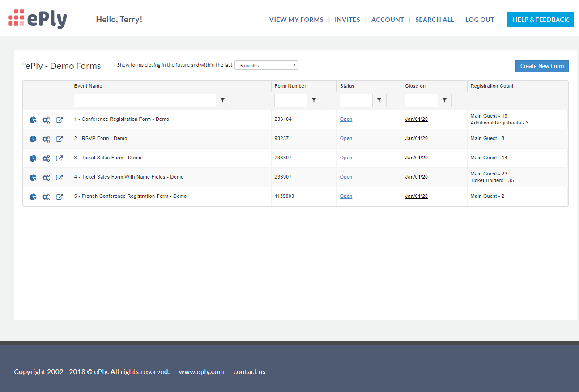The width and height of the screenshot is (579, 392).
Task: Open external link icon for French Conference Registration Form
Action: (x=60, y=197)
